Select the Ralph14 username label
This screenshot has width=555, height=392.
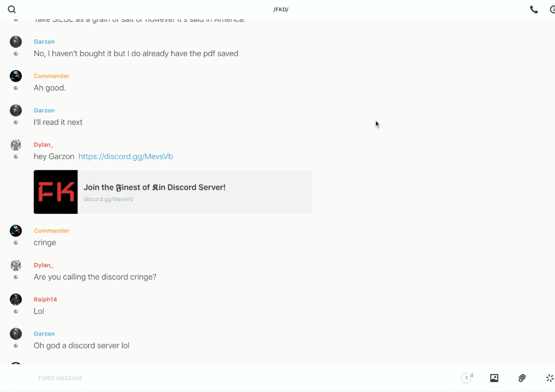point(45,300)
